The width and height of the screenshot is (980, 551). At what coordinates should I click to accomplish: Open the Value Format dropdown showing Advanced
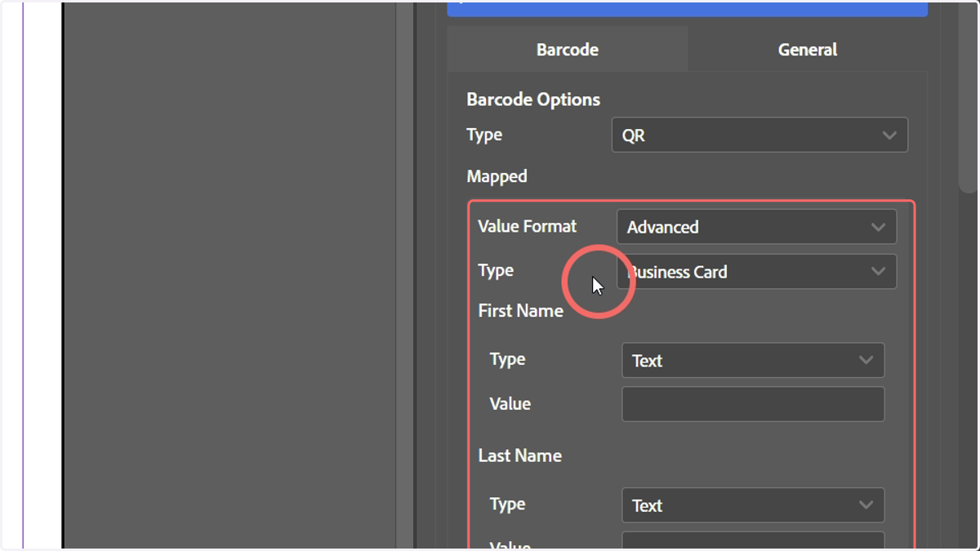pyautogui.click(x=756, y=227)
